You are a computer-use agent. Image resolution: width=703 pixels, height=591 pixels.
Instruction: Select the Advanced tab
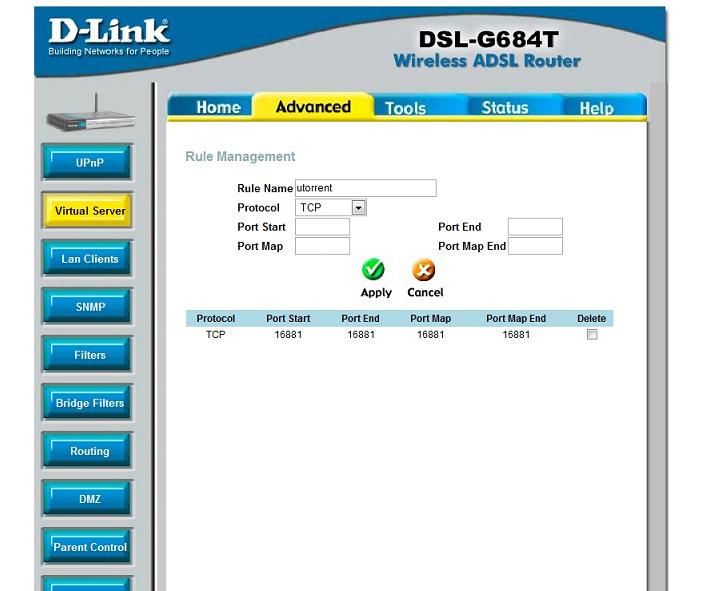coord(313,107)
